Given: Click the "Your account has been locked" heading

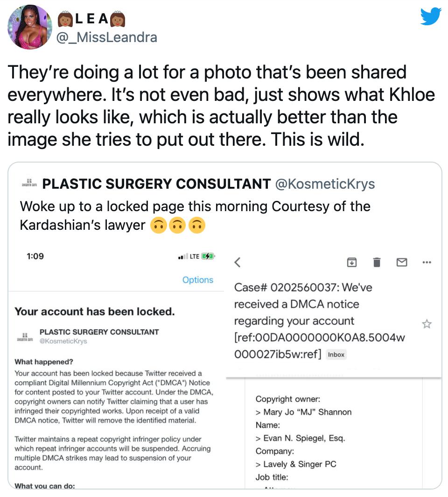Looking at the screenshot, I should click(x=95, y=312).
